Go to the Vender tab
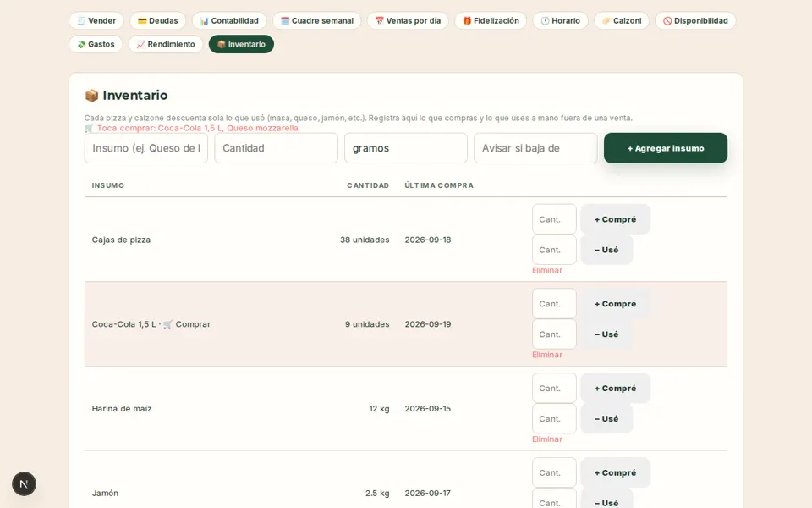 (96, 20)
